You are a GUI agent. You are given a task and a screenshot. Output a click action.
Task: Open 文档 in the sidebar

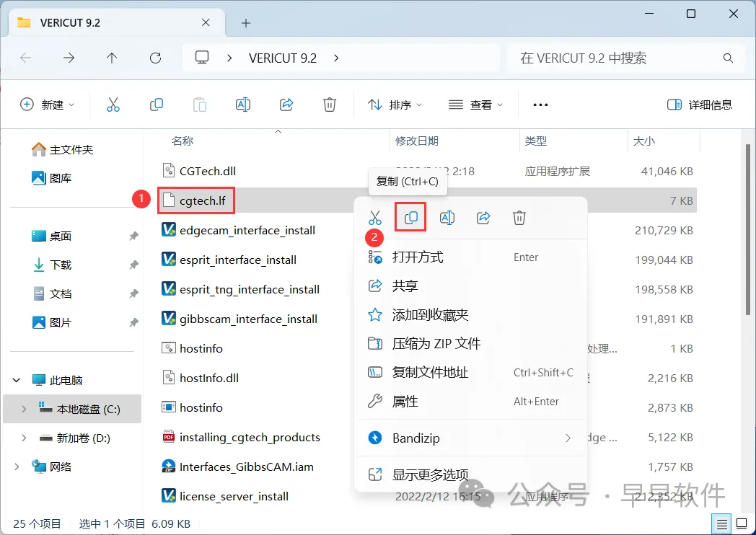(x=52, y=293)
